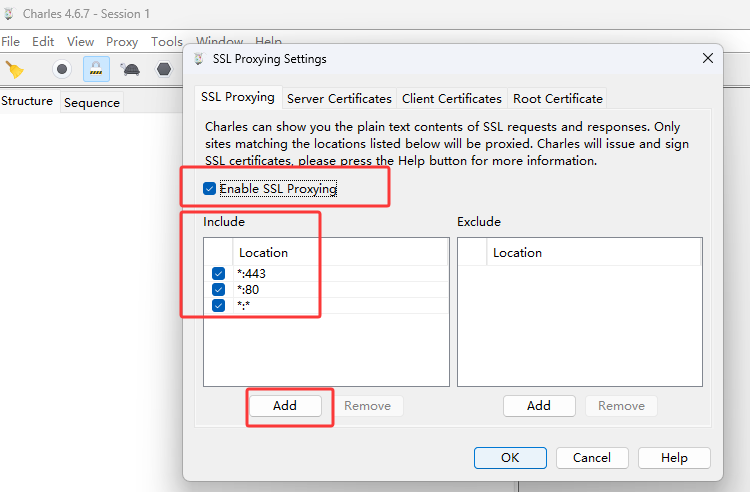Select the *:443 location row text
The image size is (750, 492).
pos(251,273)
